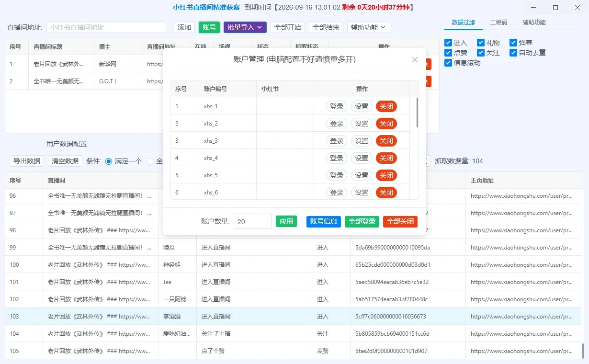
Task: Click the 直播间 column header in data table
Action: pyautogui.click(x=101, y=181)
